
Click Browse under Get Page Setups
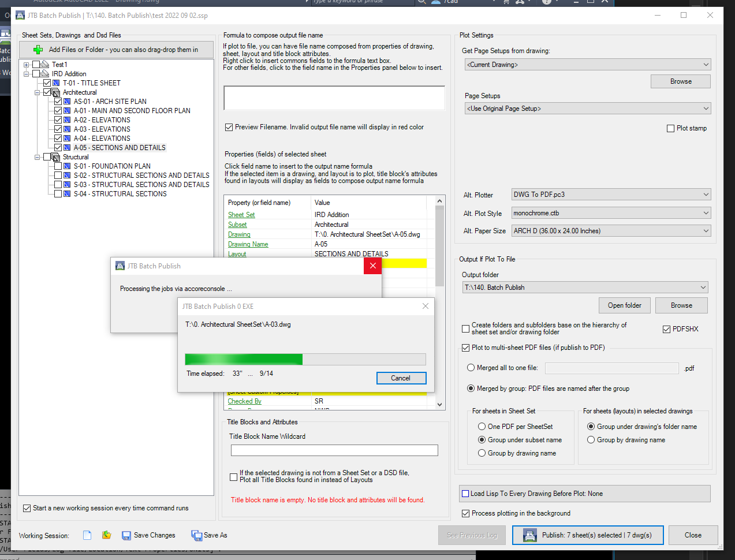(681, 81)
